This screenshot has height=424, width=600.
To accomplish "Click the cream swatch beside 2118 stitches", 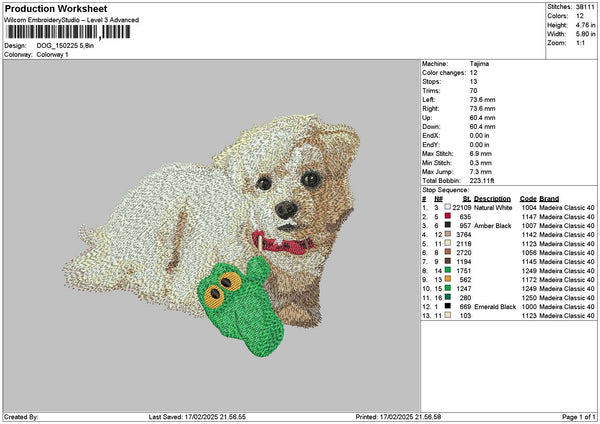I will pyautogui.click(x=447, y=243).
